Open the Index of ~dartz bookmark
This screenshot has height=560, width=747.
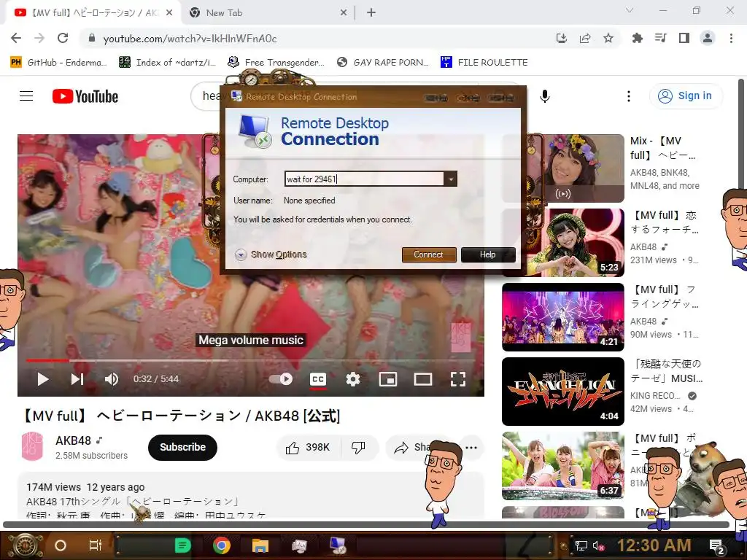coord(168,62)
